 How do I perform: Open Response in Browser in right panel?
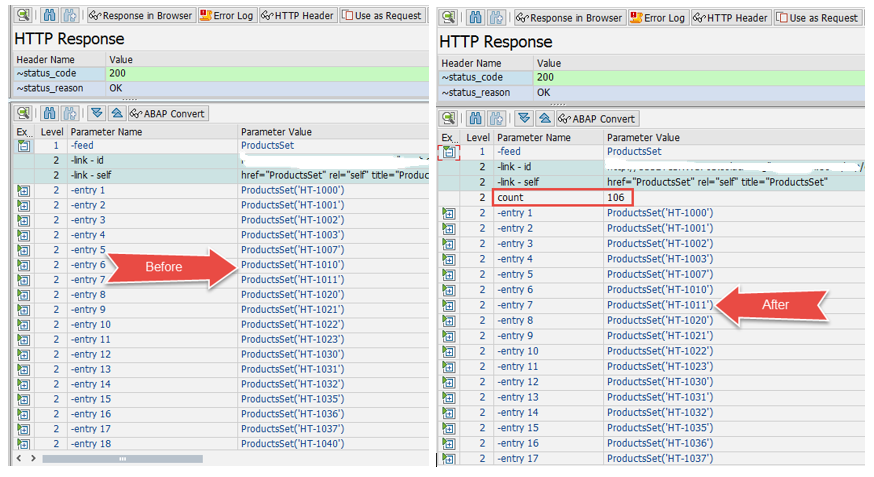point(568,18)
